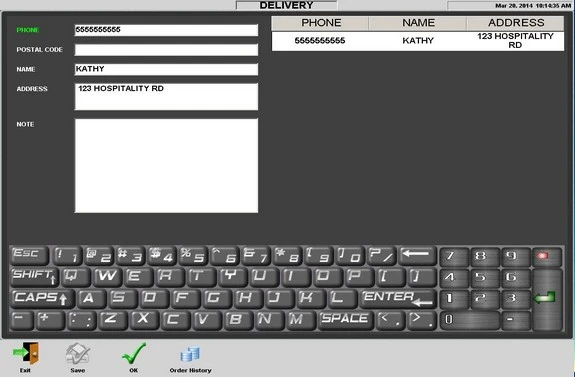Viewport: 575px width, 377px height.
Task: Click the numpad 5 key
Action: tap(484, 277)
